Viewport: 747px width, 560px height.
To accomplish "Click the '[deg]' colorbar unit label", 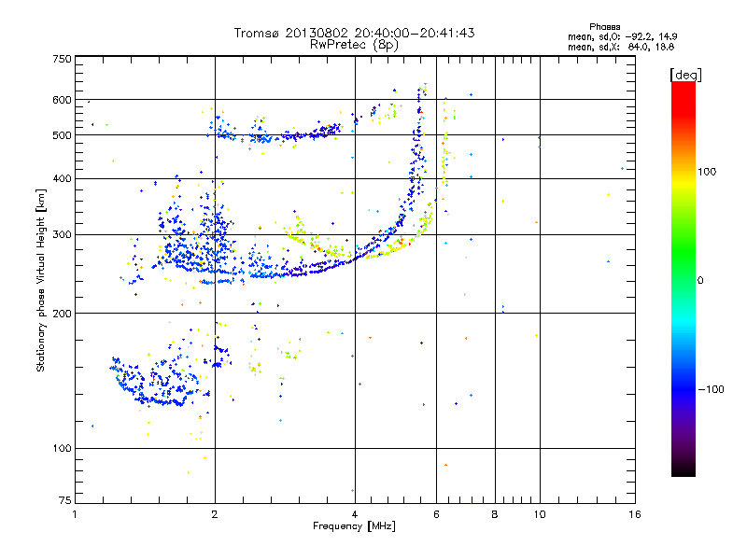I will pos(685,75).
